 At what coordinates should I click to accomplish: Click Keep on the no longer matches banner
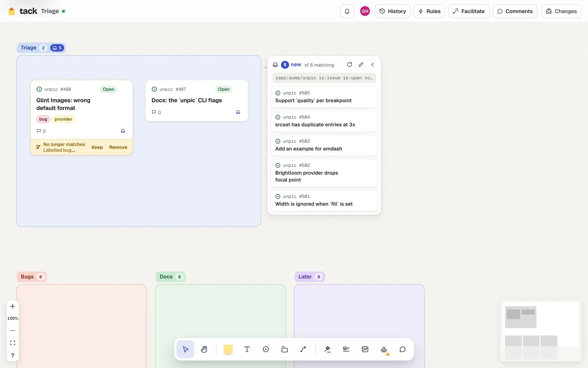tap(97, 147)
